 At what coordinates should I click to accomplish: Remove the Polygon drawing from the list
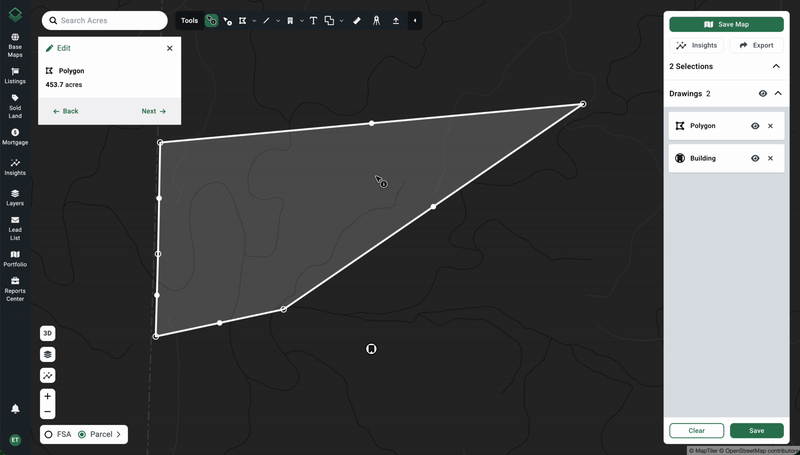pos(770,126)
